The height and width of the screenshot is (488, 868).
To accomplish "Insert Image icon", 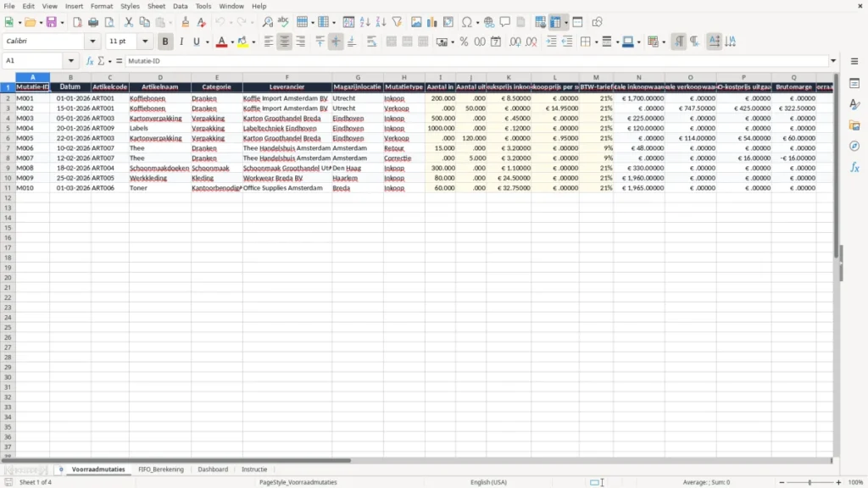I will click(x=416, y=22).
